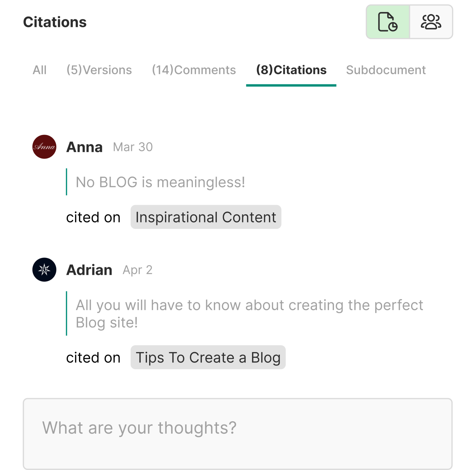The height and width of the screenshot is (470, 476).
Task: Click the green bar beside Anna's quote
Action: (x=67, y=182)
